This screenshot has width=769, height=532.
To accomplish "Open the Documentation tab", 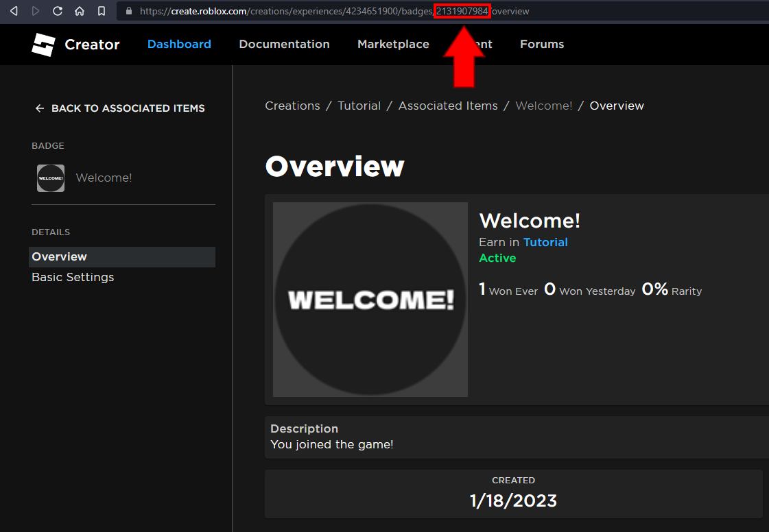I will pyautogui.click(x=284, y=44).
